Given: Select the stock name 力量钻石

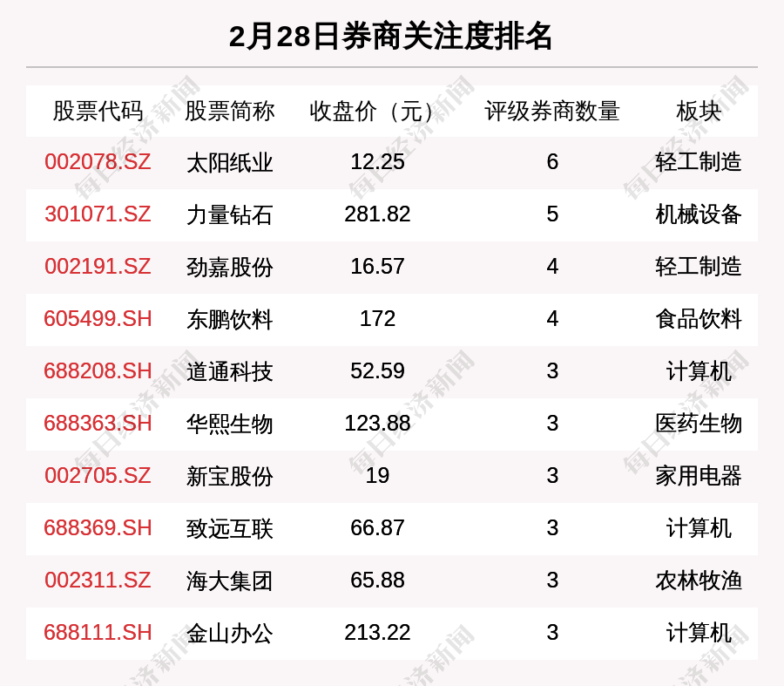Looking at the screenshot, I should click(x=229, y=215).
